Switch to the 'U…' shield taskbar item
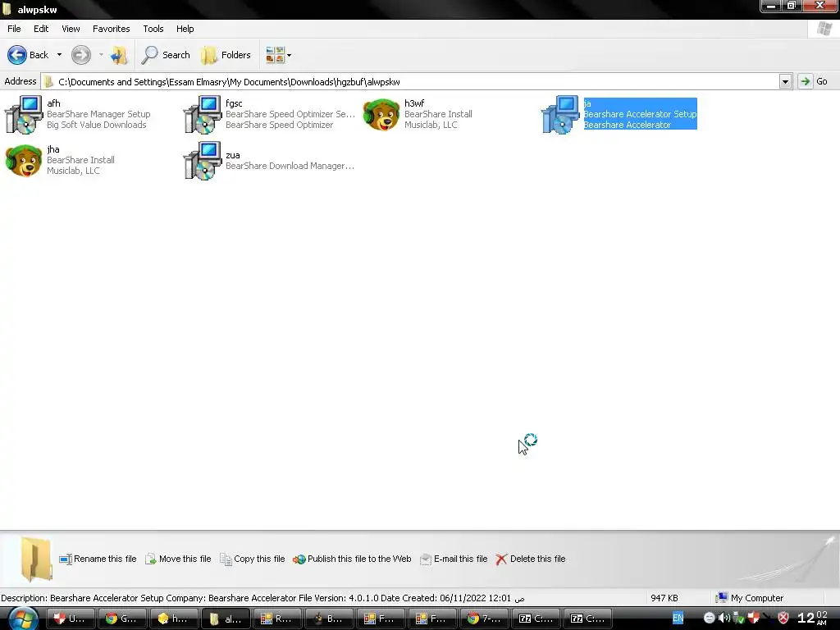The height and width of the screenshot is (630, 840). [71, 619]
